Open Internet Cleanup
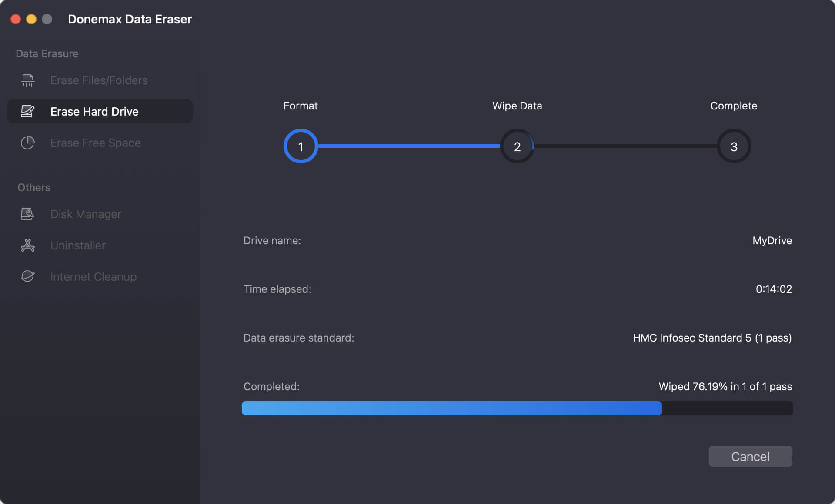This screenshot has width=835, height=504. [100, 276]
